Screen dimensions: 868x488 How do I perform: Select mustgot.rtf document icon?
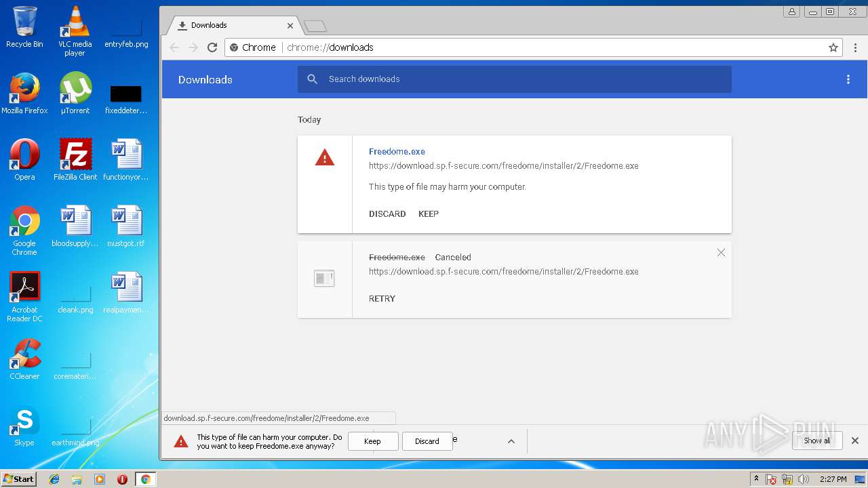point(126,226)
